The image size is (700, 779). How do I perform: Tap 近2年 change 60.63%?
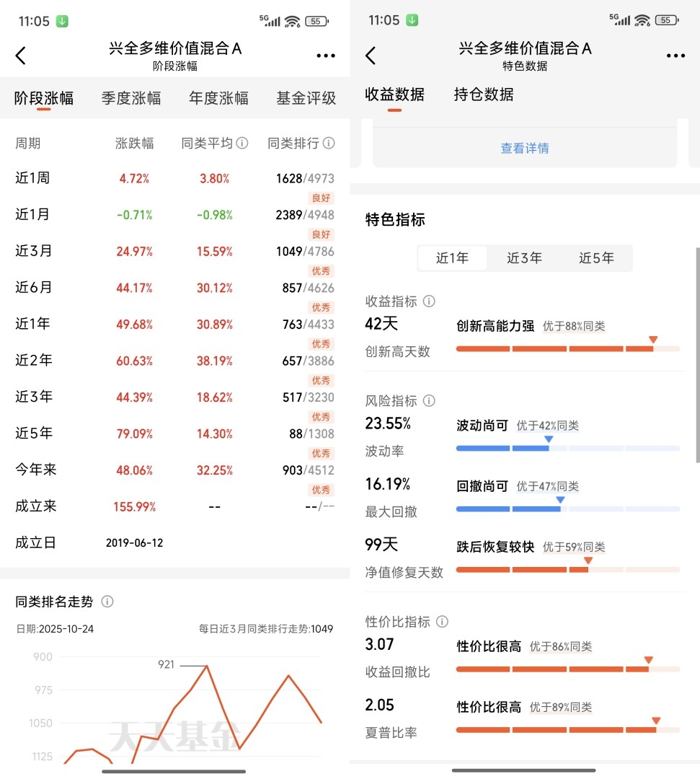tap(134, 361)
